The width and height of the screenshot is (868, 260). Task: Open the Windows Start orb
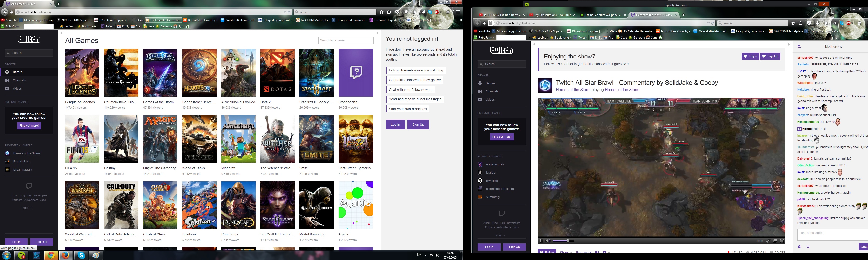coord(7,255)
